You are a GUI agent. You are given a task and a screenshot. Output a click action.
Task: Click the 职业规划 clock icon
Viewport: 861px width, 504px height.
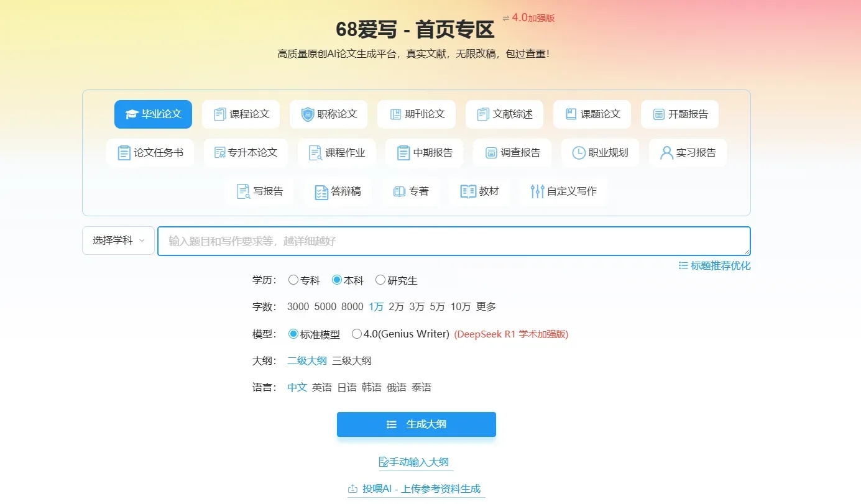tap(579, 153)
